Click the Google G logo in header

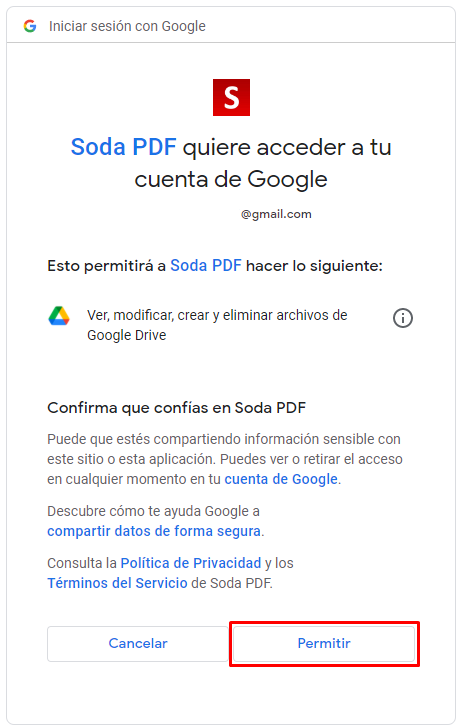point(30,26)
